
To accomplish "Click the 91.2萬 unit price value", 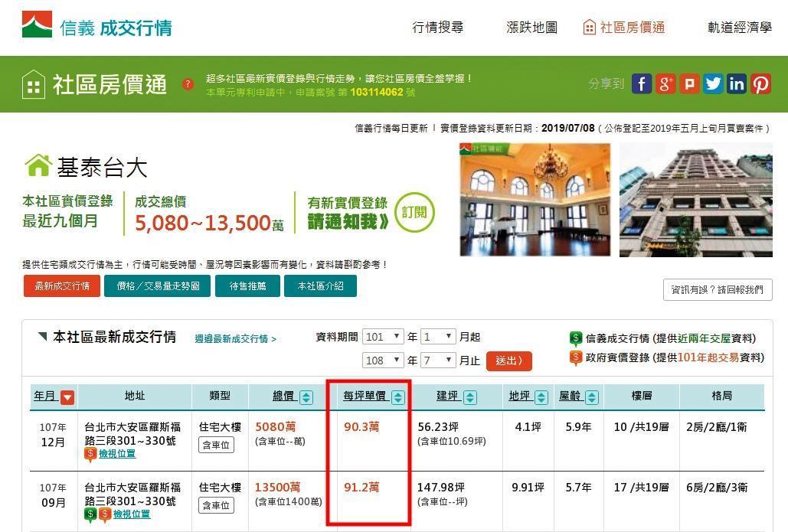I will (x=361, y=487).
